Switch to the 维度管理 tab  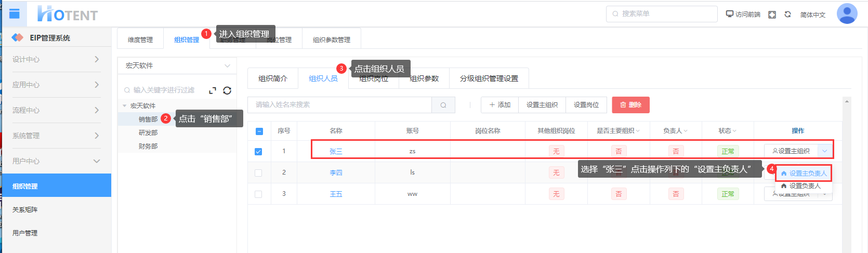[x=140, y=39]
